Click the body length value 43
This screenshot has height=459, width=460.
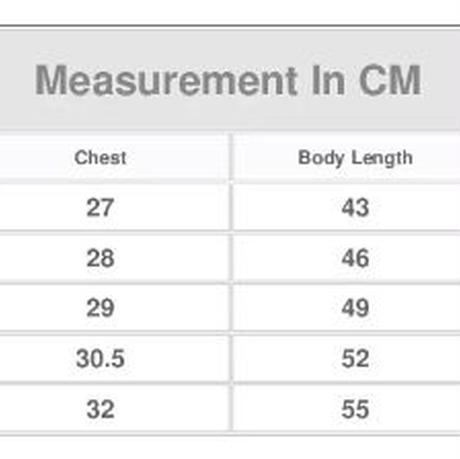click(x=355, y=207)
